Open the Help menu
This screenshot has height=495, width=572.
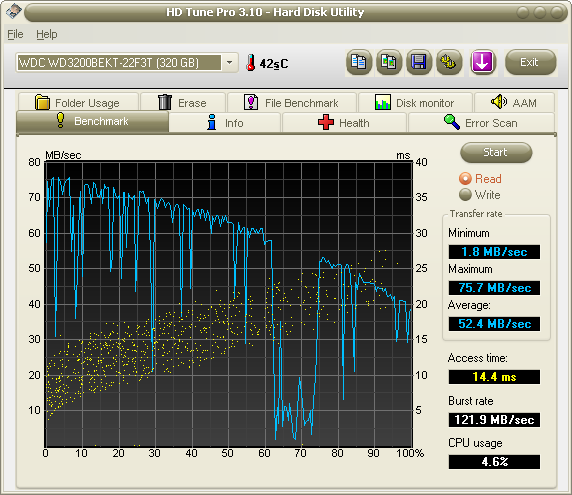(x=47, y=34)
